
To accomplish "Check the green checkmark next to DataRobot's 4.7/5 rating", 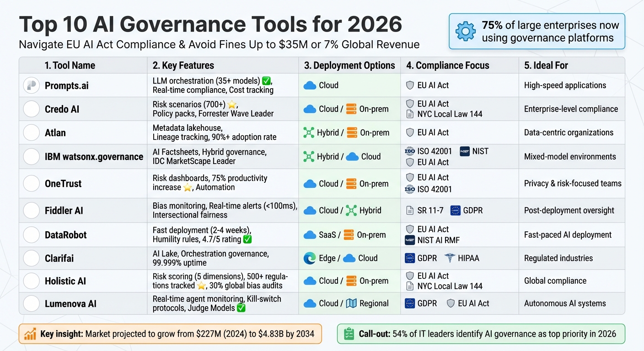I will pos(248,238).
